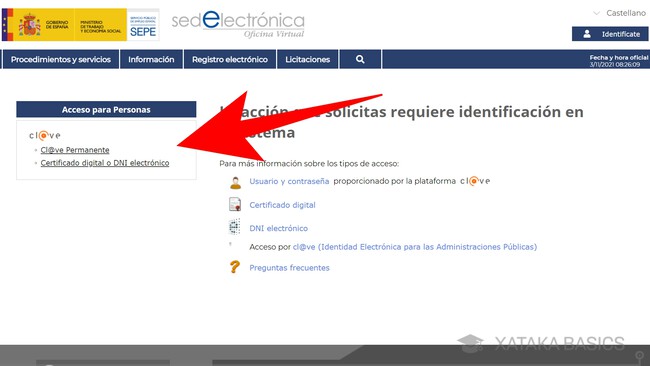Open the Certificado digital info link
650x366 pixels.
282,205
